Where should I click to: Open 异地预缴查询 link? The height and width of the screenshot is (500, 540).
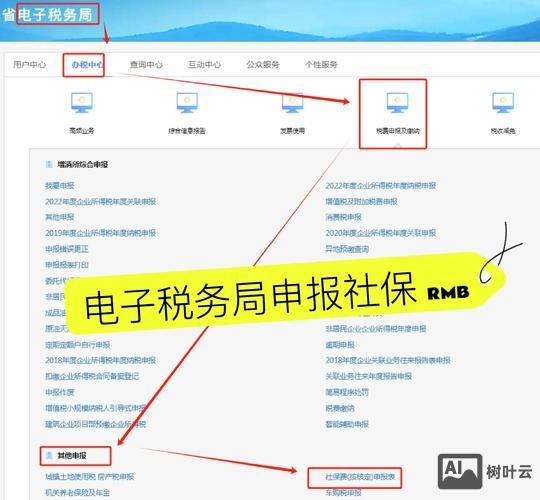tap(347, 249)
